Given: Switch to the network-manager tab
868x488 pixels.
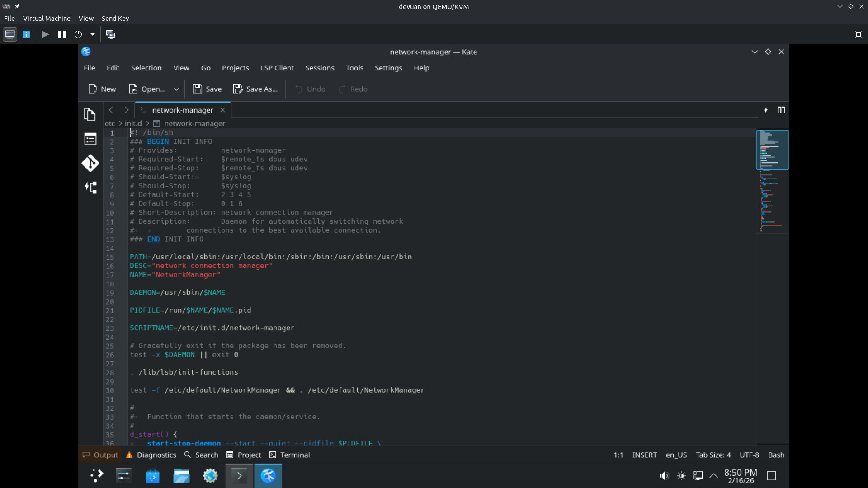Looking at the screenshot, I should point(182,110).
